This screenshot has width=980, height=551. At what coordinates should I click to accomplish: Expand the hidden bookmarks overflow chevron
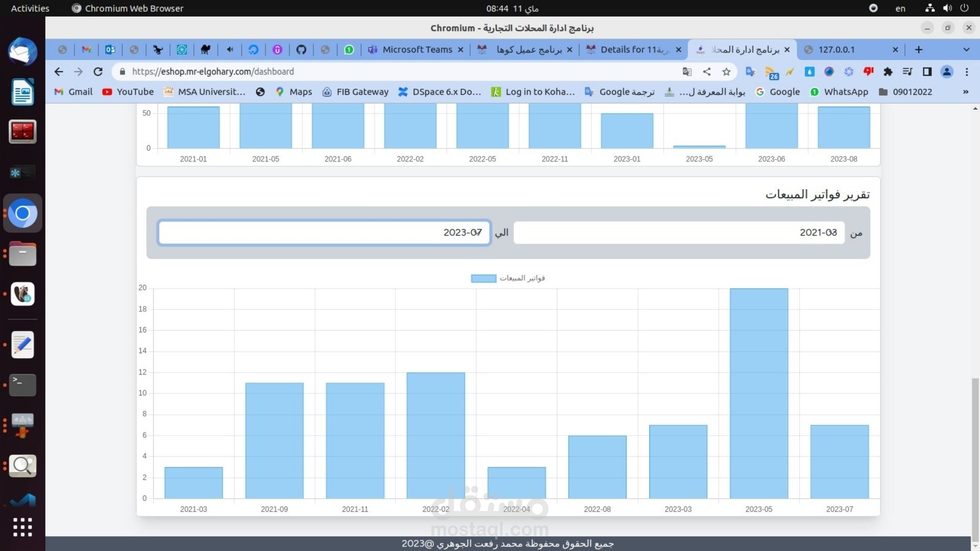966,92
